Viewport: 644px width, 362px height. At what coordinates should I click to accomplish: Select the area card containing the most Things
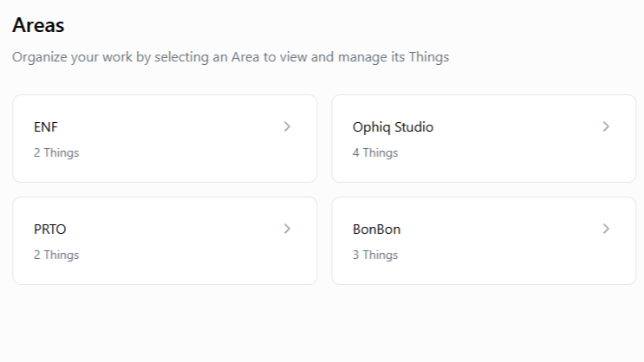(484, 139)
